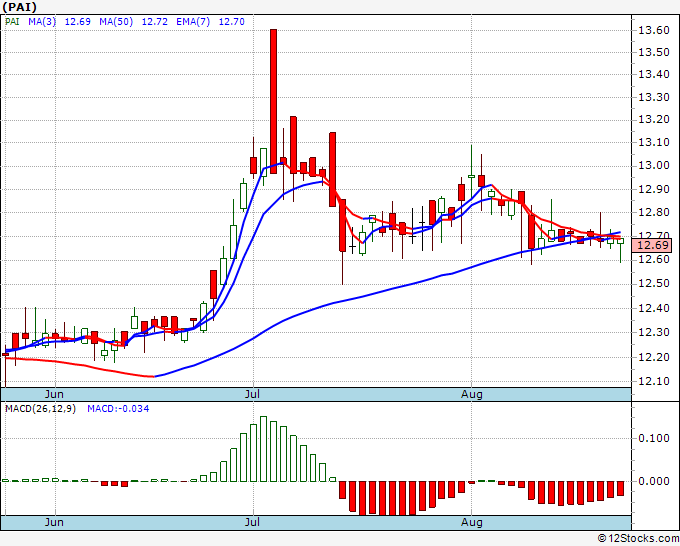Click the 12.80 price axis label
Viewport: 680px width, 546px height.
coord(654,213)
